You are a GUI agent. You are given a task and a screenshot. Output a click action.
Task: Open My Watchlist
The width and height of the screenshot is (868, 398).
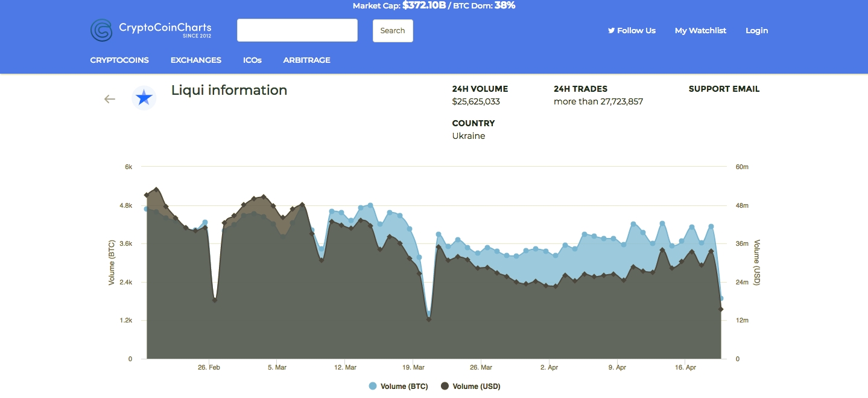pos(700,31)
